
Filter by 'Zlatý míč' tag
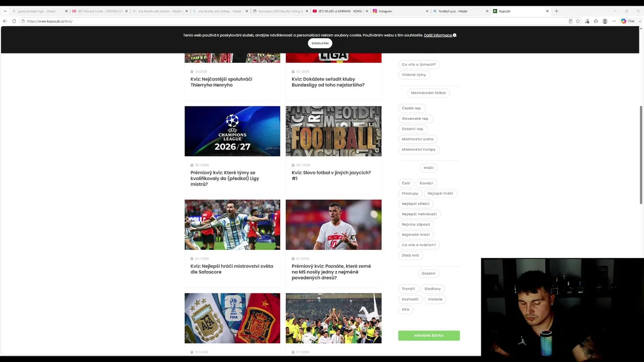(x=411, y=255)
